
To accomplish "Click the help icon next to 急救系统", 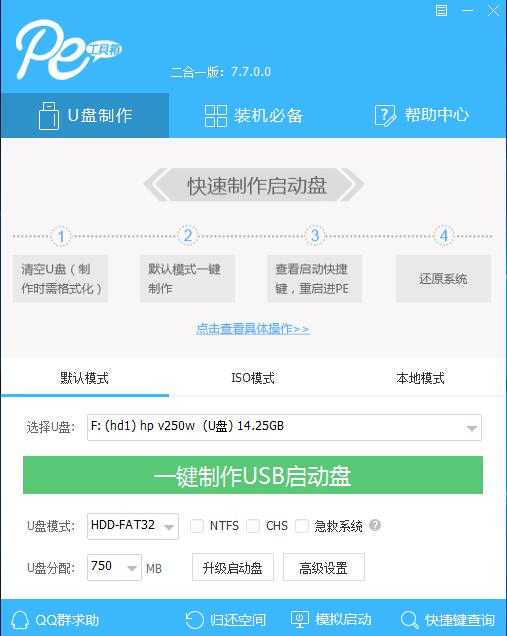I will tap(375, 525).
